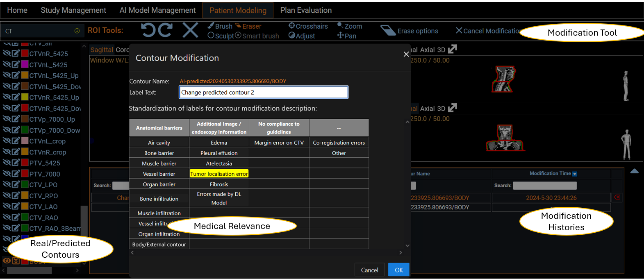Image resolution: width=644 pixels, height=279 pixels.
Task: Show the hidden CTVnR_5425 contour
Action: 7,54
